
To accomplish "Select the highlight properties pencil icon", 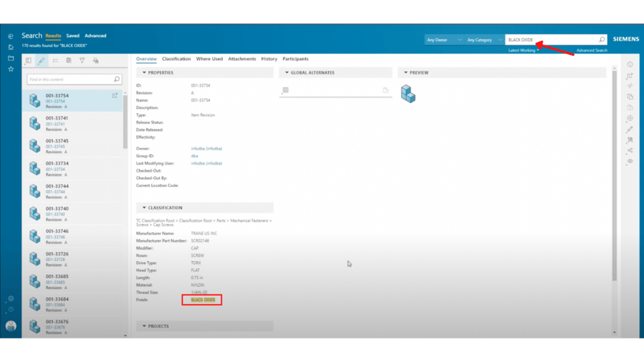I will (x=41, y=60).
